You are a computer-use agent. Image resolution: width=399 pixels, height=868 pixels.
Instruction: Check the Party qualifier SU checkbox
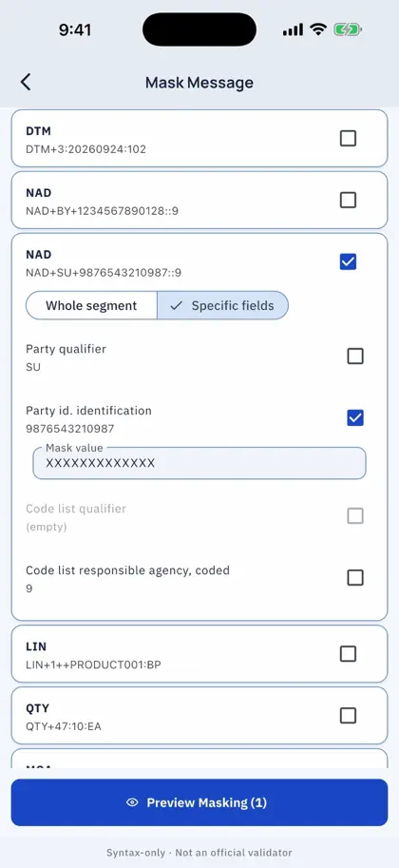[x=355, y=356]
